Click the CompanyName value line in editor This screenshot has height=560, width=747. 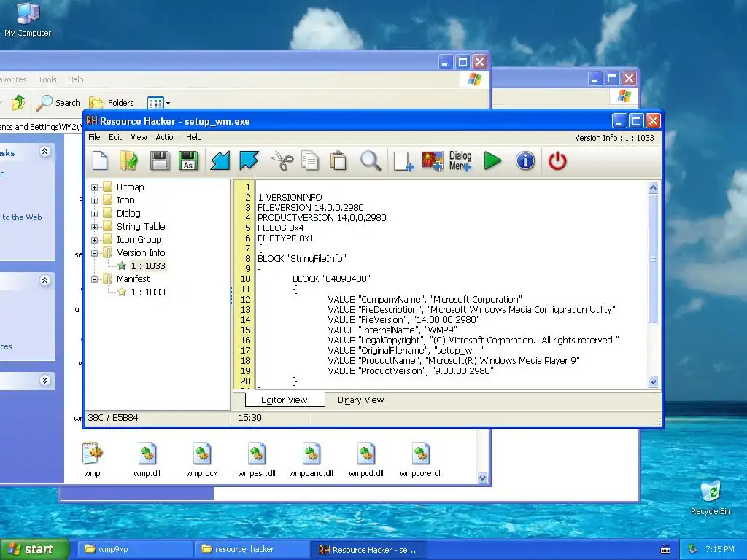tap(425, 300)
